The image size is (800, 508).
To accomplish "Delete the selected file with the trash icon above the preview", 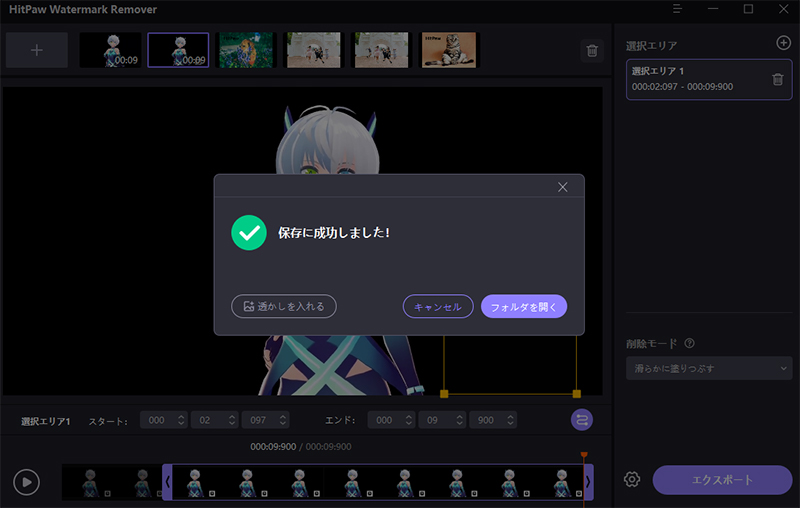I will [x=592, y=50].
